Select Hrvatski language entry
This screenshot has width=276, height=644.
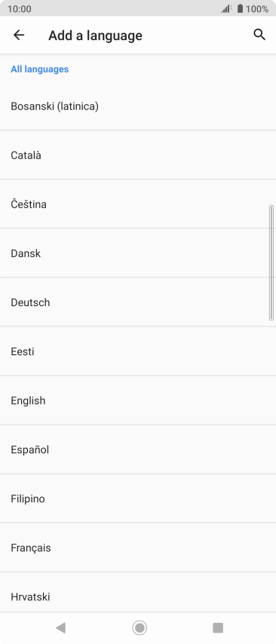point(138,592)
